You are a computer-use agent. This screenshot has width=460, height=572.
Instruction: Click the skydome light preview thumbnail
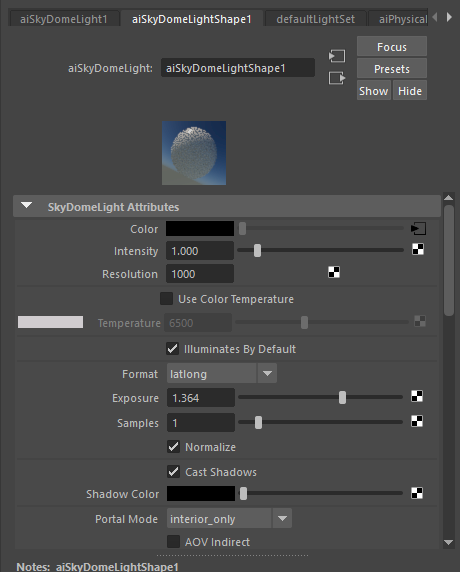pyautogui.click(x=194, y=153)
